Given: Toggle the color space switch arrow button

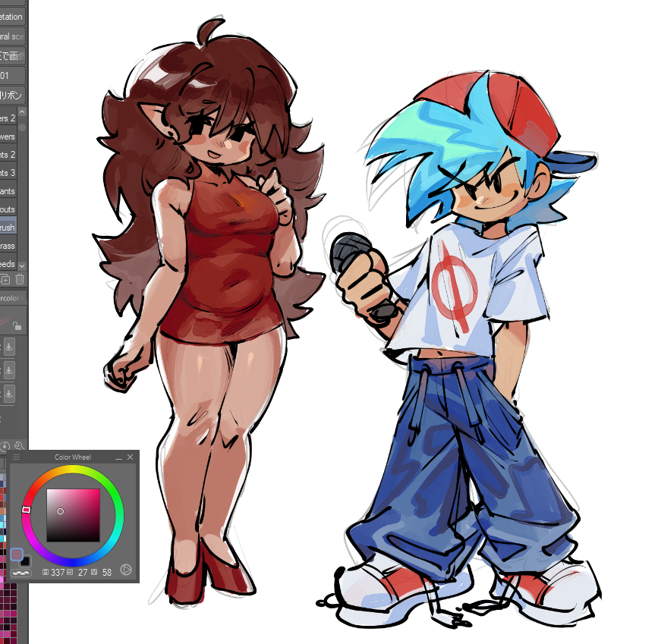Looking at the screenshot, I should 126,570.
